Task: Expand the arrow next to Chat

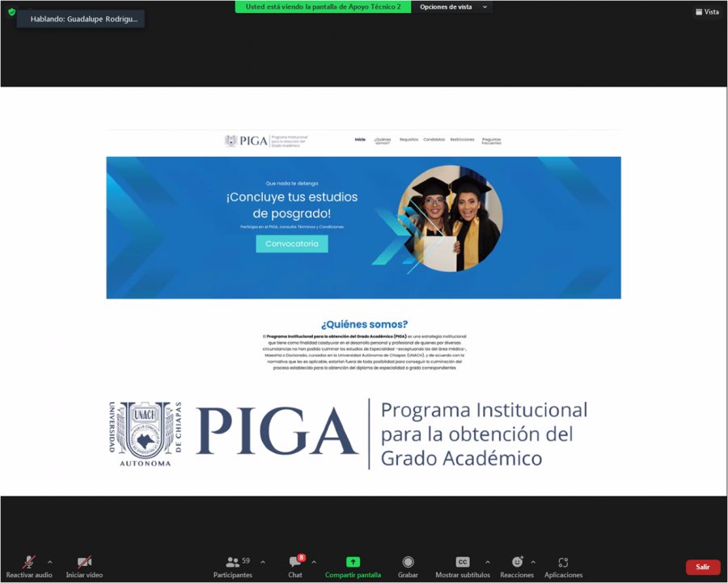Action: tap(314, 562)
